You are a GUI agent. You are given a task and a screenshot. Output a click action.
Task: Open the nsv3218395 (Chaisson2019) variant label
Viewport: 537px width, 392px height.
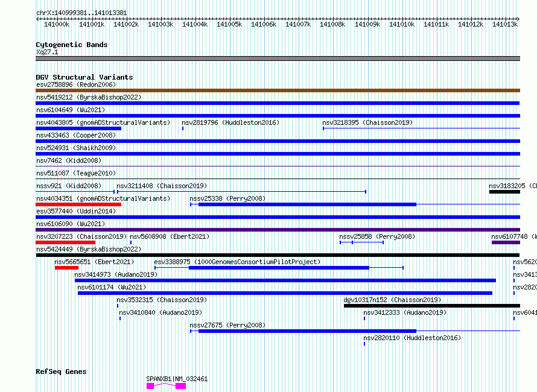367,122
